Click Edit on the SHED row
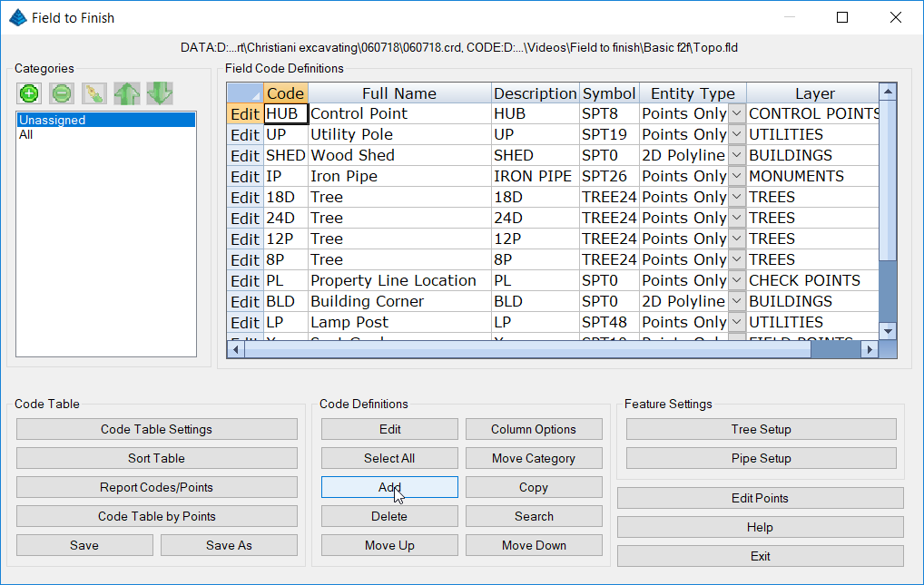The image size is (924, 585). (245, 155)
